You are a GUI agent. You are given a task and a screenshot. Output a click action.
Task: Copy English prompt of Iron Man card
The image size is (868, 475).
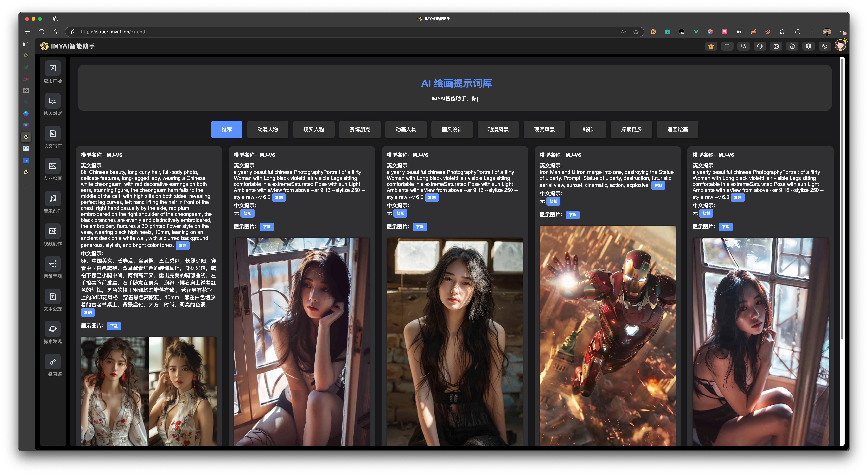point(658,186)
